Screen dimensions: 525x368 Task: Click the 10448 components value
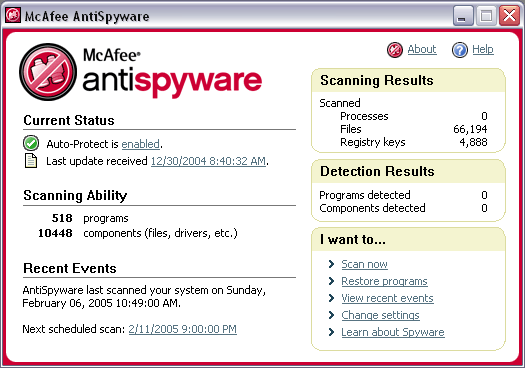point(55,233)
